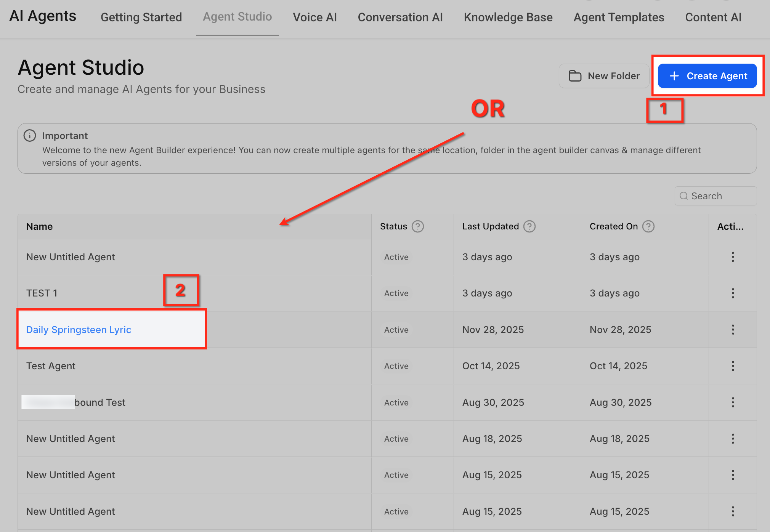Open three-dot menu for bound Test agent

pyautogui.click(x=733, y=402)
